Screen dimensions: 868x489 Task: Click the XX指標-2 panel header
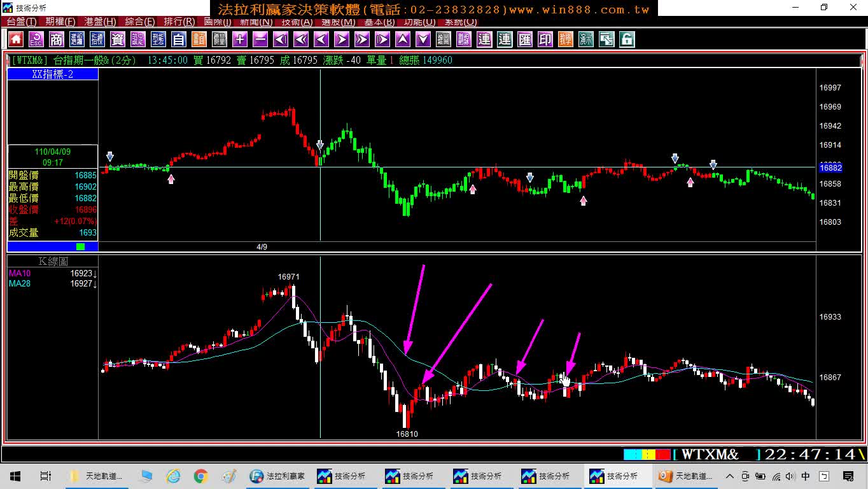[x=53, y=74]
